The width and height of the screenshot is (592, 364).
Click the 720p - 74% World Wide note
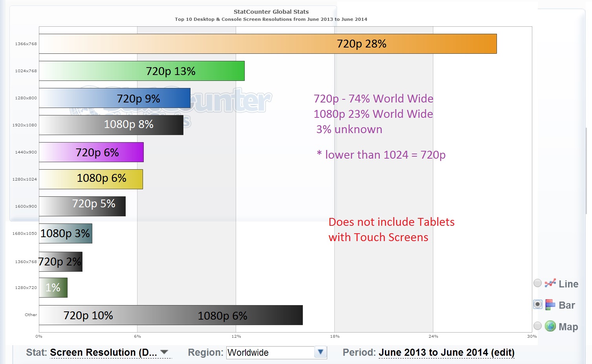click(x=374, y=99)
